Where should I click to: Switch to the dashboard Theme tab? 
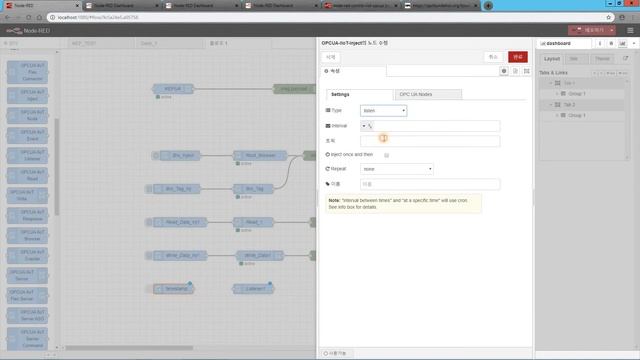(602, 59)
